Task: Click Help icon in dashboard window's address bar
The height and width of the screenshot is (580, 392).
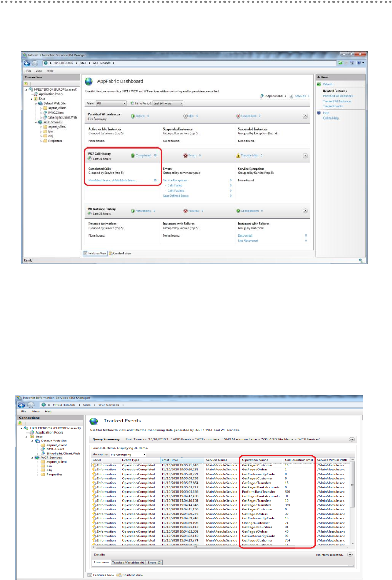Action: click(359, 63)
